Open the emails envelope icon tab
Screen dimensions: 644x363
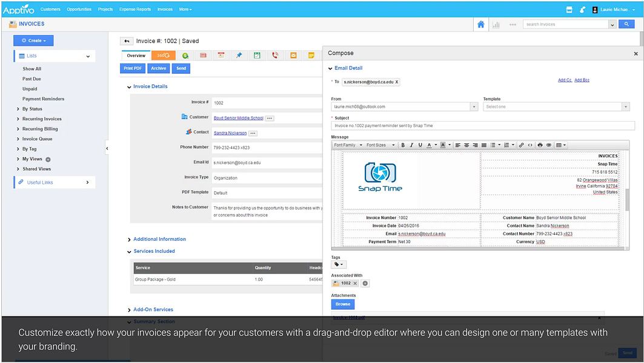pyautogui.click(x=293, y=56)
